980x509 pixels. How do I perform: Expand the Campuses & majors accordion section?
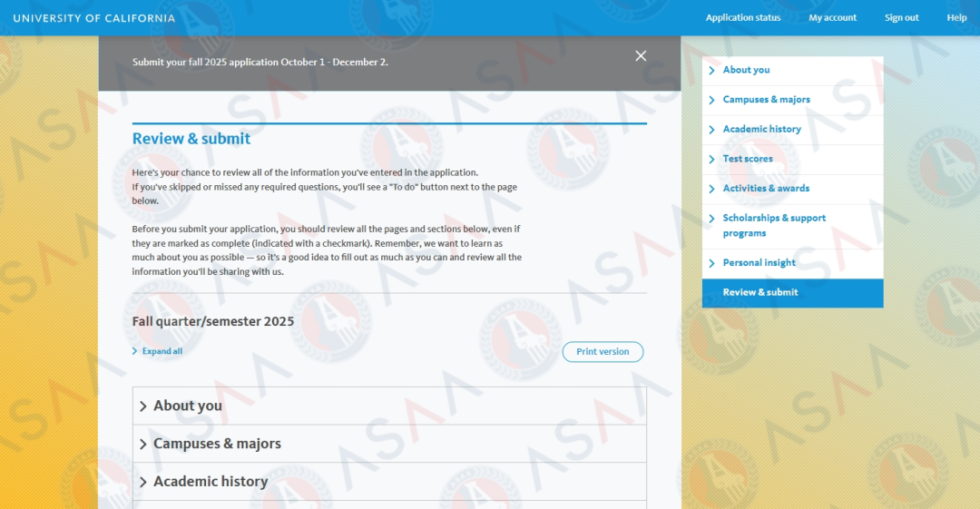pos(217,444)
